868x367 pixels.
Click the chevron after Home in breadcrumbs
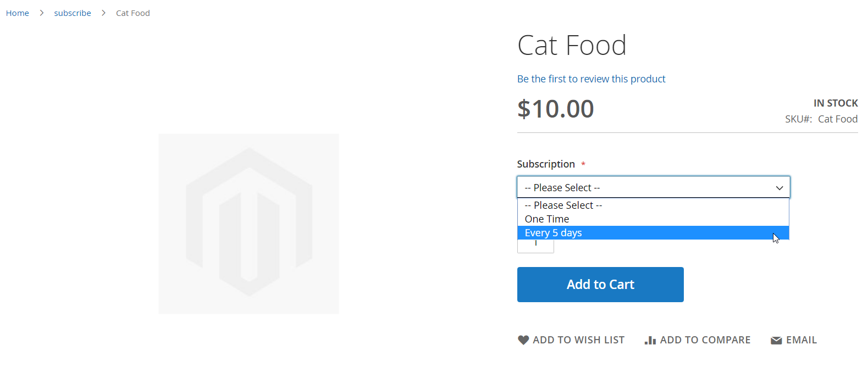(41, 13)
